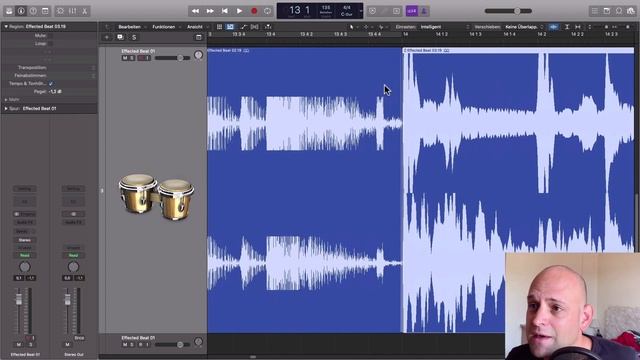Toggle the Tempo & Tonhöhe checkbox

coord(51,83)
